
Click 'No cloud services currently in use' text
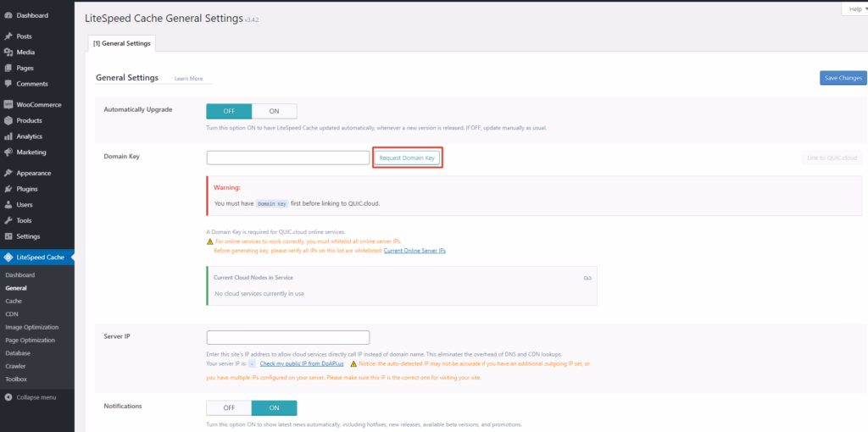[259, 294]
